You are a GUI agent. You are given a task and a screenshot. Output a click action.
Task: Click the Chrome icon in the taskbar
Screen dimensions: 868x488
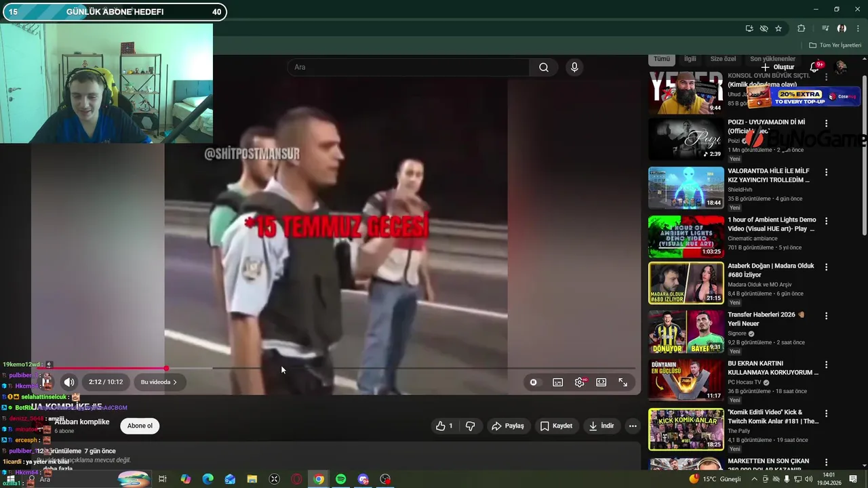(319, 479)
